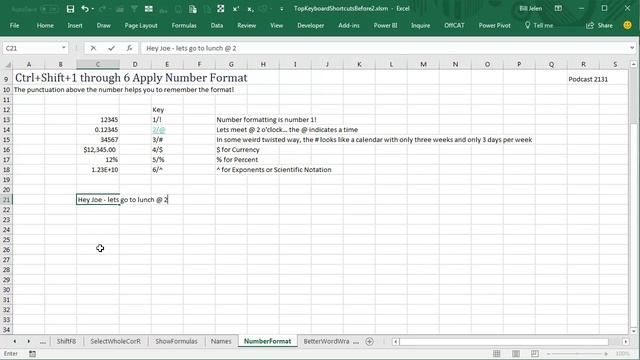The height and width of the screenshot is (360, 640).
Task: Open the ShiftF8 sheet tab
Action: coord(66,341)
